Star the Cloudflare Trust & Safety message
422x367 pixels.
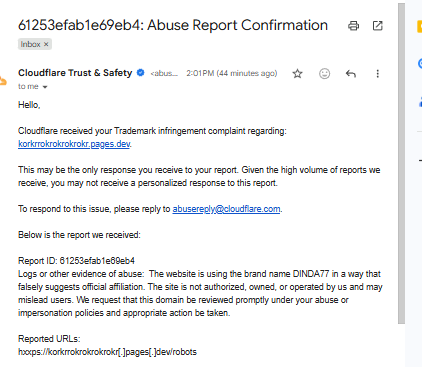click(x=297, y=74)
